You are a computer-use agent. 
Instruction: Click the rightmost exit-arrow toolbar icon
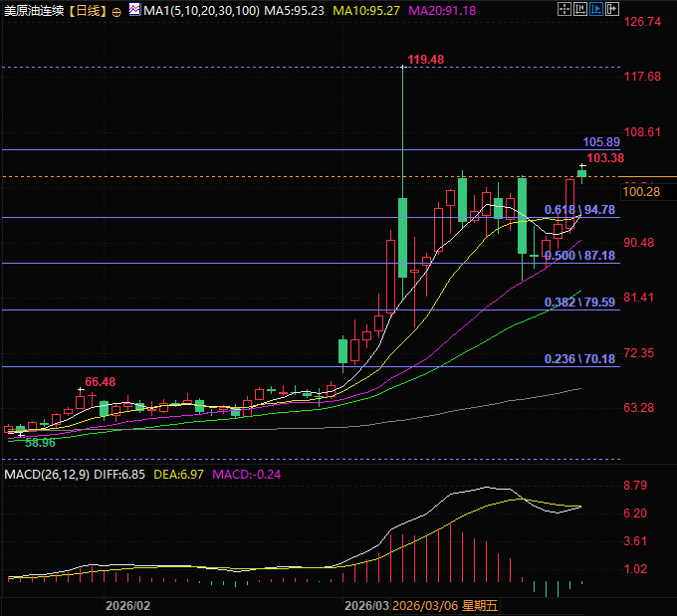click(612, 9)
